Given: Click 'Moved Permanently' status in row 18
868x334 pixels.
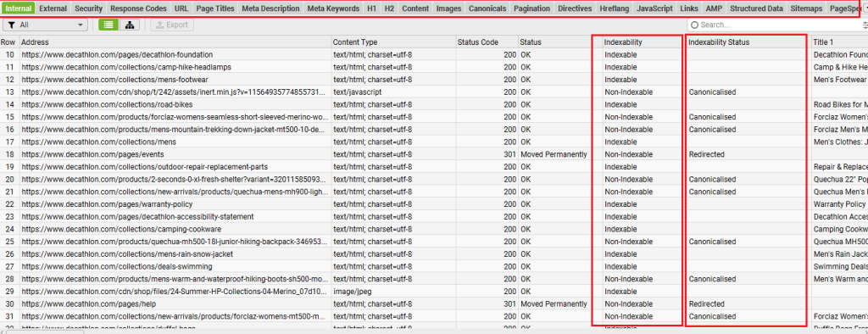Looking at the screenshot, I should (554, 154).
